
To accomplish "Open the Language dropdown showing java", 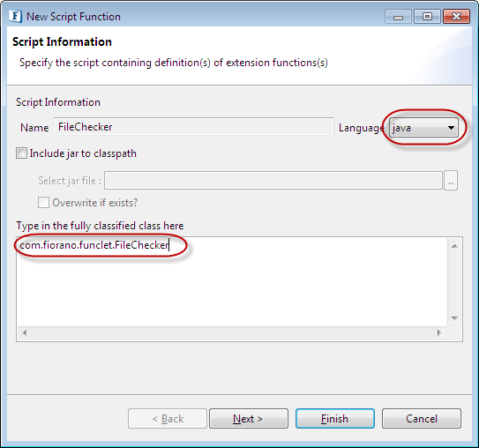I will (x=423, y=128).
